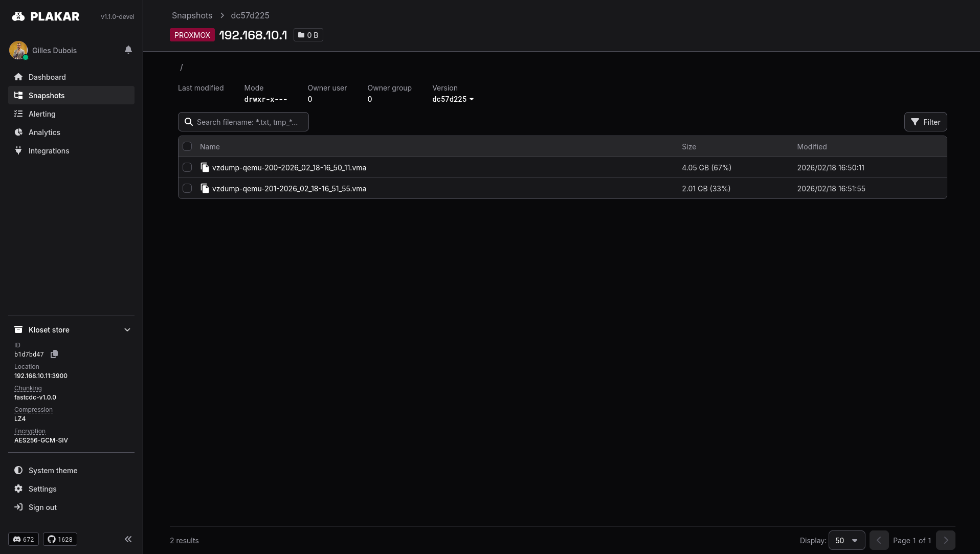Click the notification bell icon
Image resolution: width=980 pixels, height=554 pixels.
[x=128, y=50]
